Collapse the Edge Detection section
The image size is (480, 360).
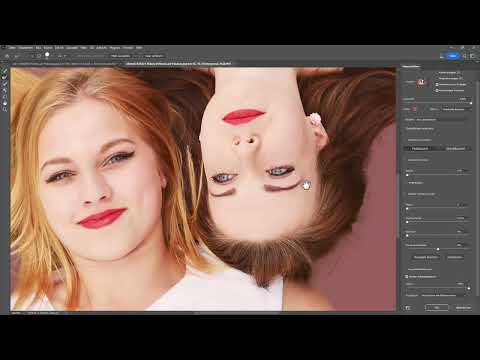tap(405, 160)
